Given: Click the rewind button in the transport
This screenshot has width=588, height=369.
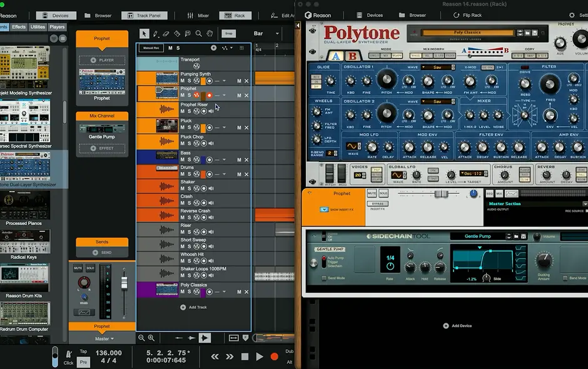Looking at the screenshot, I should tap(215, 356).
